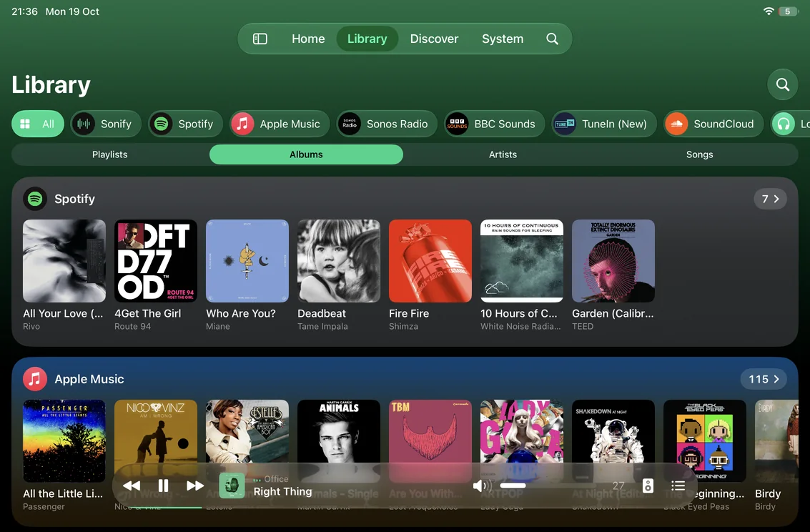Open search from the top navigation bar
The width and height of the screenshot is (810, 532).
click(552, 39)
